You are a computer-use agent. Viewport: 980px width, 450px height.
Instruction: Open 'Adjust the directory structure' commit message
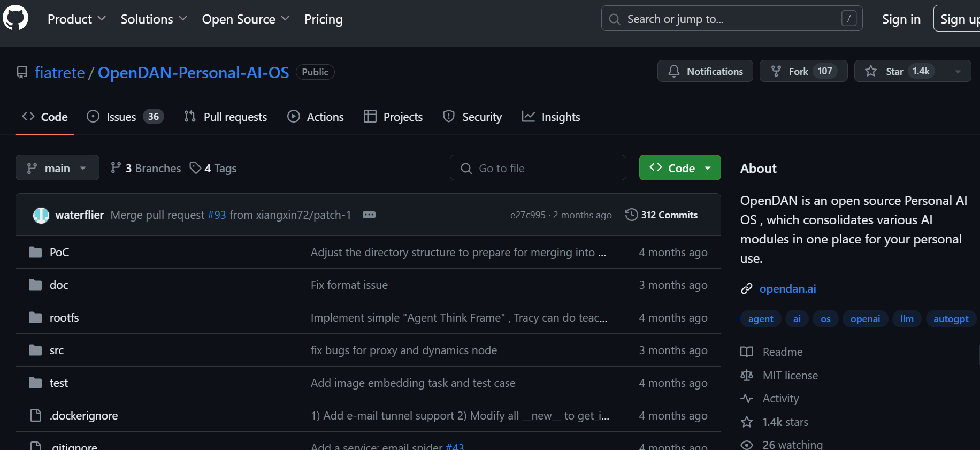tap(458, 252)
